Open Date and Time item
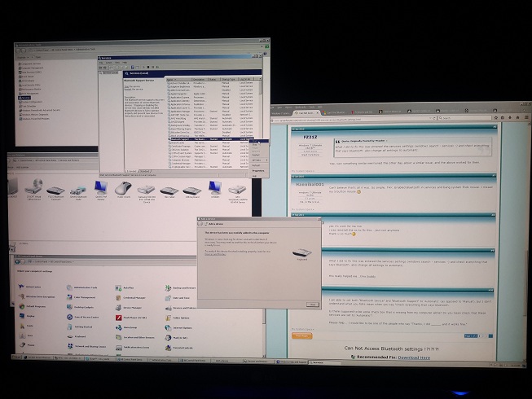 coord(178,298)
